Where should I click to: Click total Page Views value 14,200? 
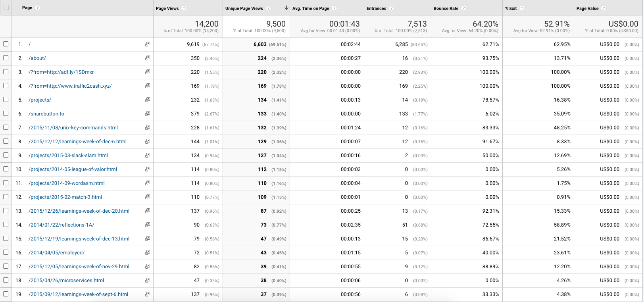pyautogui.click(x=206, y=24)
